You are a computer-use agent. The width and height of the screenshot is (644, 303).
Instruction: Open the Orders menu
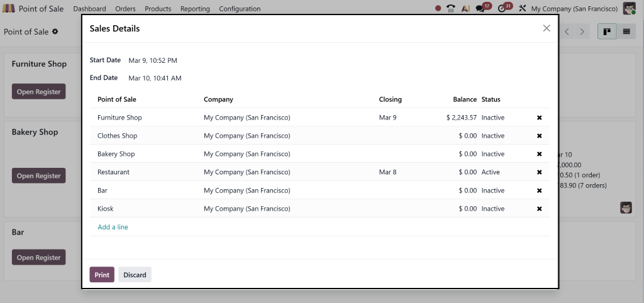point(125,9)
